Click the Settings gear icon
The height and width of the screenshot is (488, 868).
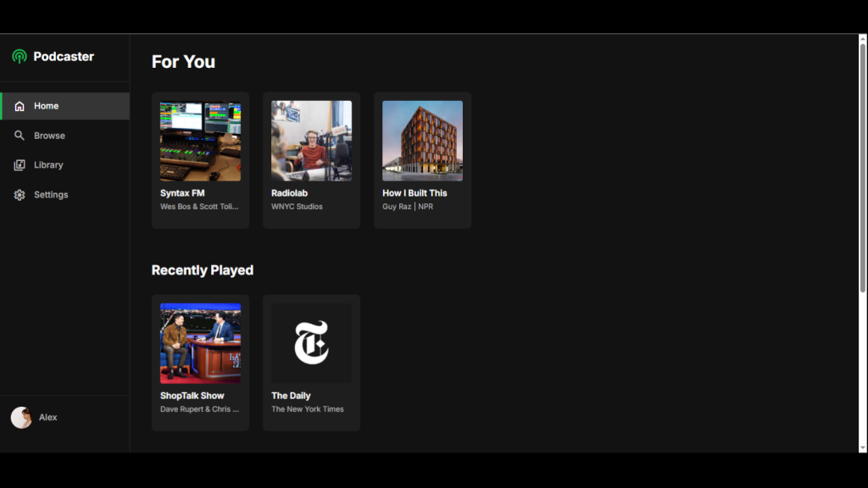(19, 195)
